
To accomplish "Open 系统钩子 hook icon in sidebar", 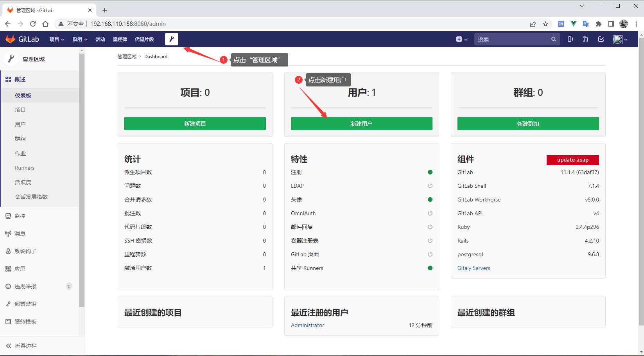I will [8, 251].
